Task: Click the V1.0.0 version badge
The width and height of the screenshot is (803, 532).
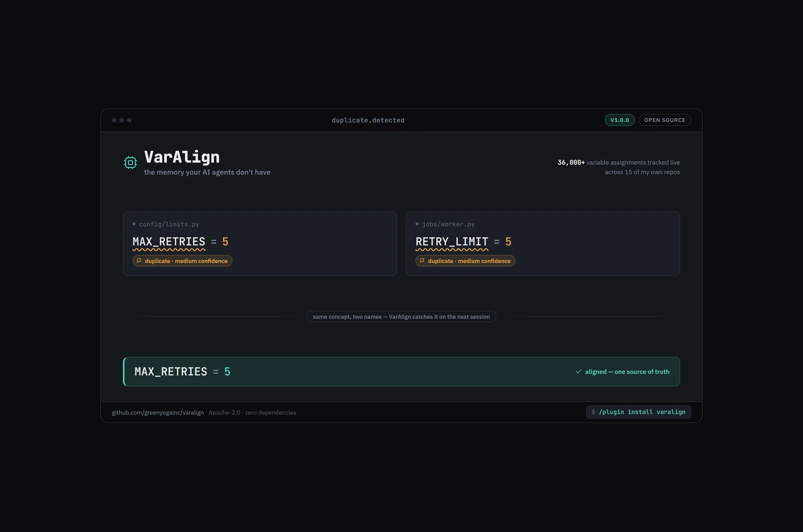Action: (620, 120)
